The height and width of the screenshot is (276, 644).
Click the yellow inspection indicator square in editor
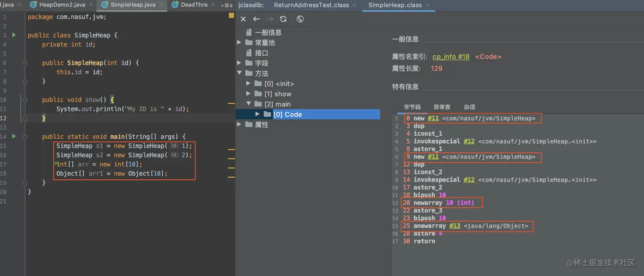click(x=231, y=15)
